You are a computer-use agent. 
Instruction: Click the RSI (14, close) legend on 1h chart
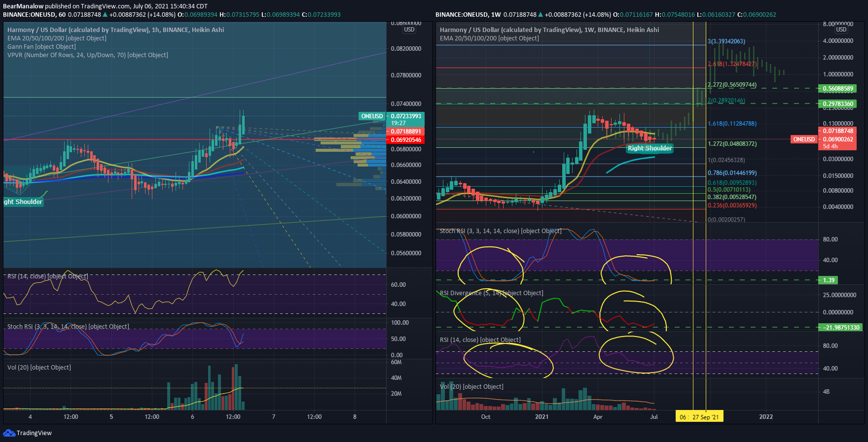tap(48, 276)
